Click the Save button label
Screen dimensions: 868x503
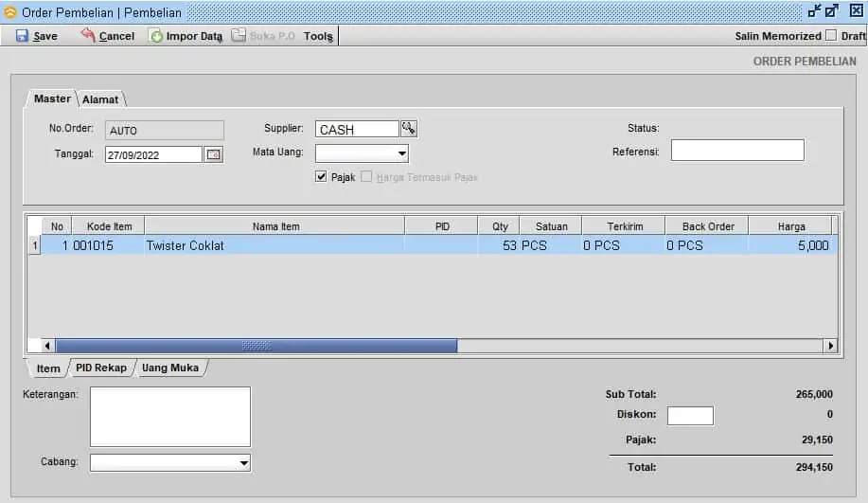(x=45, y=36)
